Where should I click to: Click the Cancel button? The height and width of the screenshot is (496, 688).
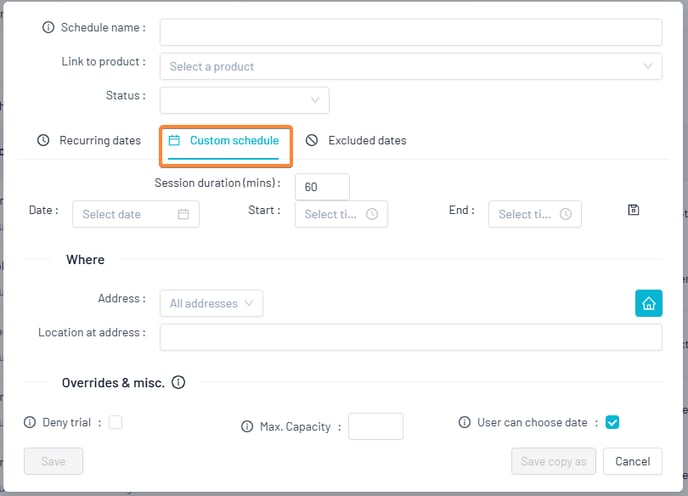point(632,461)
